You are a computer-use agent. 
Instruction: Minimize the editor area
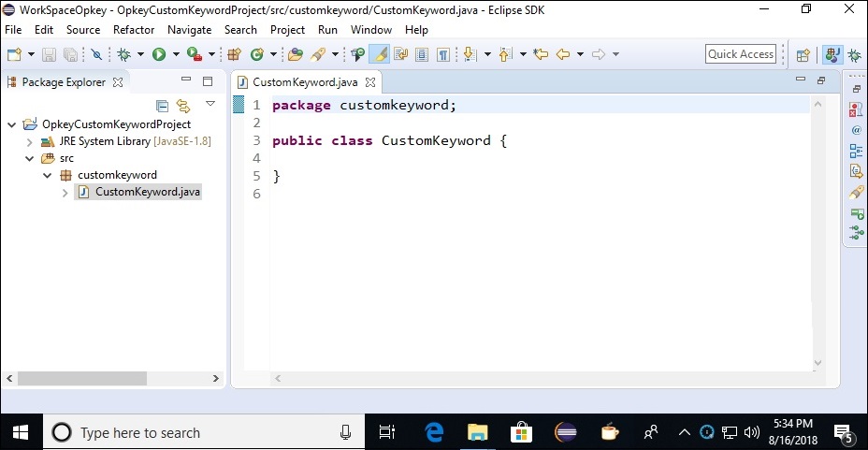click(801, 80)
